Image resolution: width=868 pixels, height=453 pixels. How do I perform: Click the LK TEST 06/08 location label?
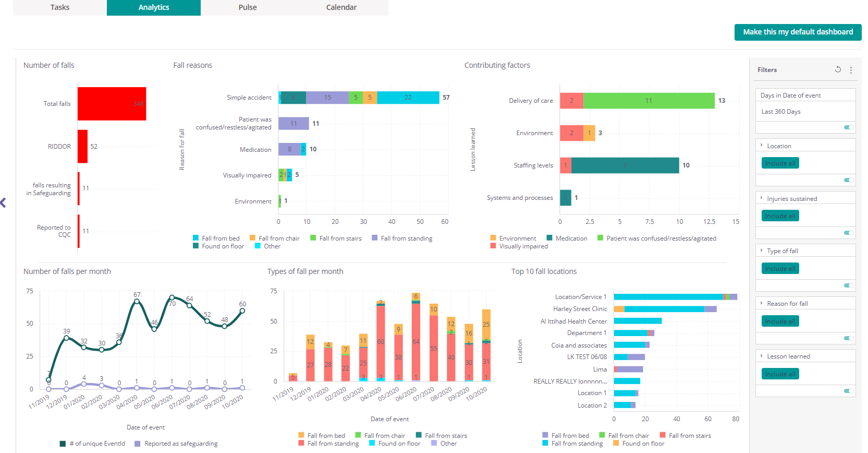click(x=587, y=357)
